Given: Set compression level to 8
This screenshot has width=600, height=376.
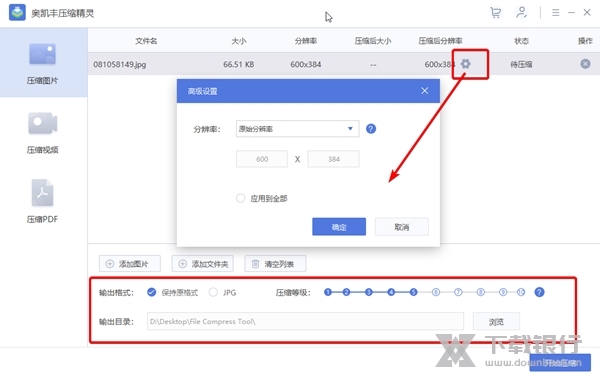Looking at the screenshot, I should click(x=481, y=292).
